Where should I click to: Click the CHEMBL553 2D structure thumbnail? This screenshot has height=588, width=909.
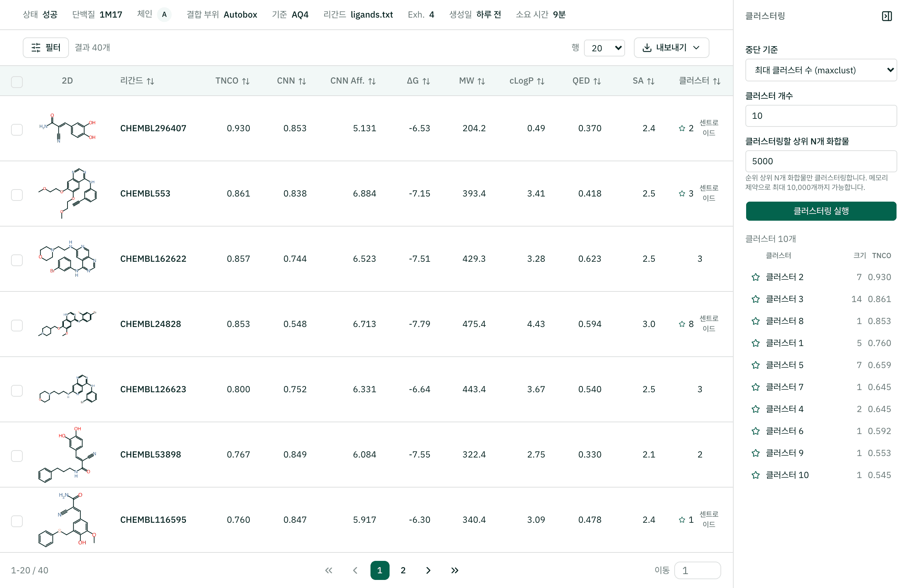click(x=67, y=194)
